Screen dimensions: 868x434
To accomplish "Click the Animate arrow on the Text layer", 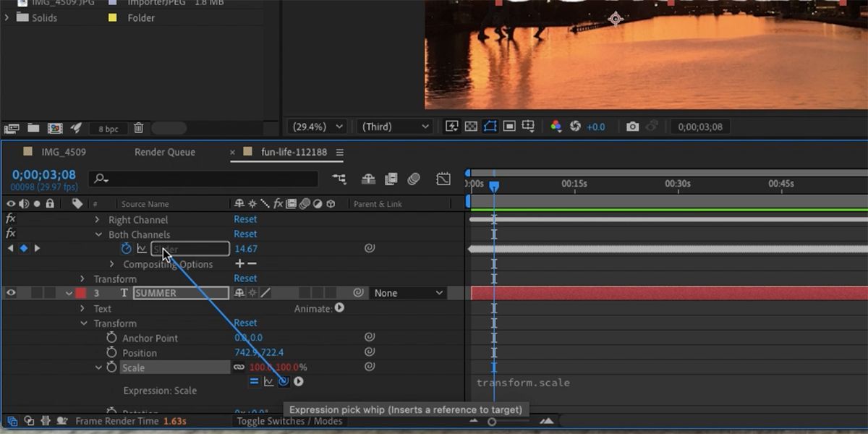I will pyautogui.click(x=338, y=308).
